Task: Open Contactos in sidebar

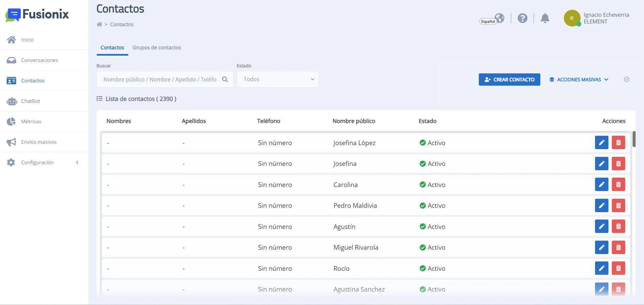Action: pos(44,80)
